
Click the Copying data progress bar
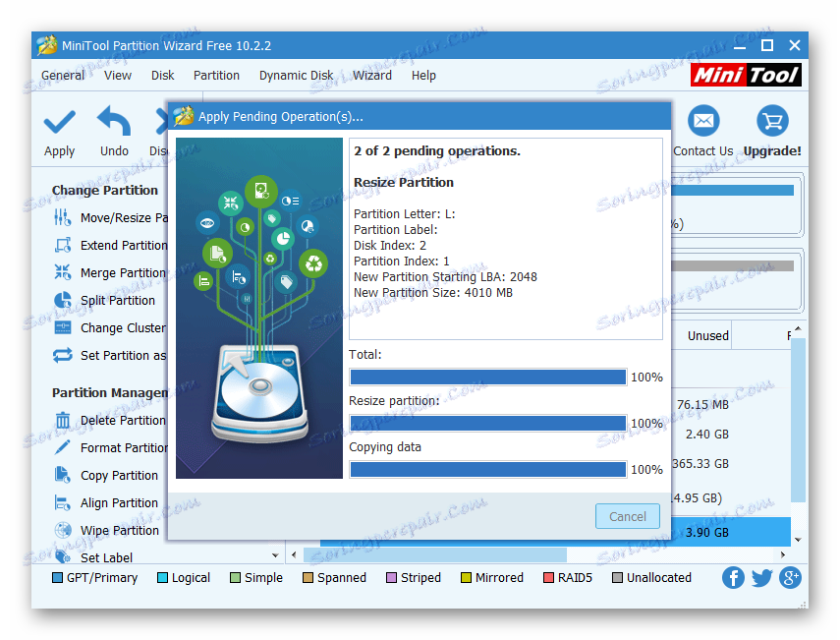(x=488, y=469)
